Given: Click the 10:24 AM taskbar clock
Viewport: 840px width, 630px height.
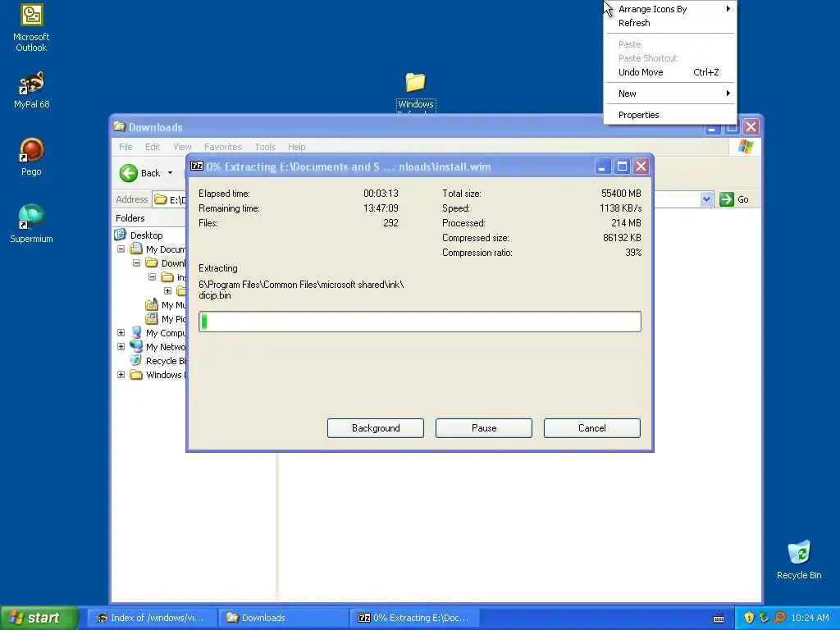Looking at the screenshot, I should [x=810, y=618].
